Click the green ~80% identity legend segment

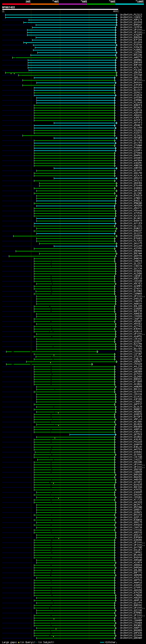[101, 4]
